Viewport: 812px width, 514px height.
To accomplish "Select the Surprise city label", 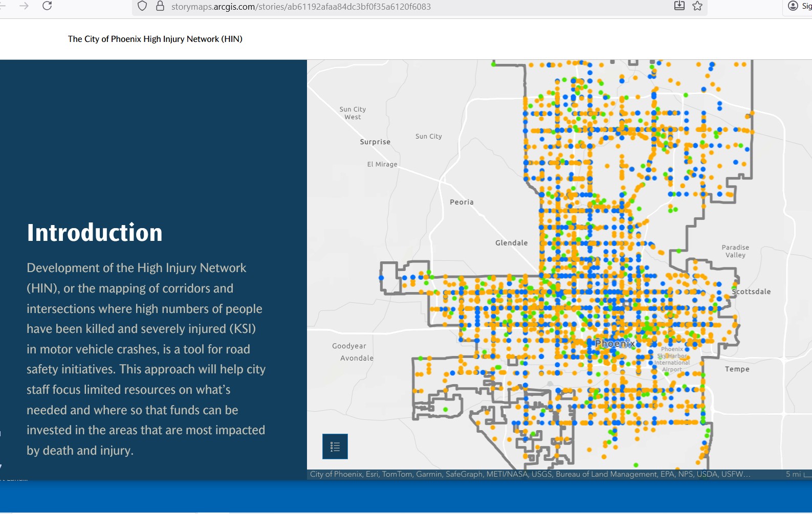I will pyautogui.click(x=375, y=142).
